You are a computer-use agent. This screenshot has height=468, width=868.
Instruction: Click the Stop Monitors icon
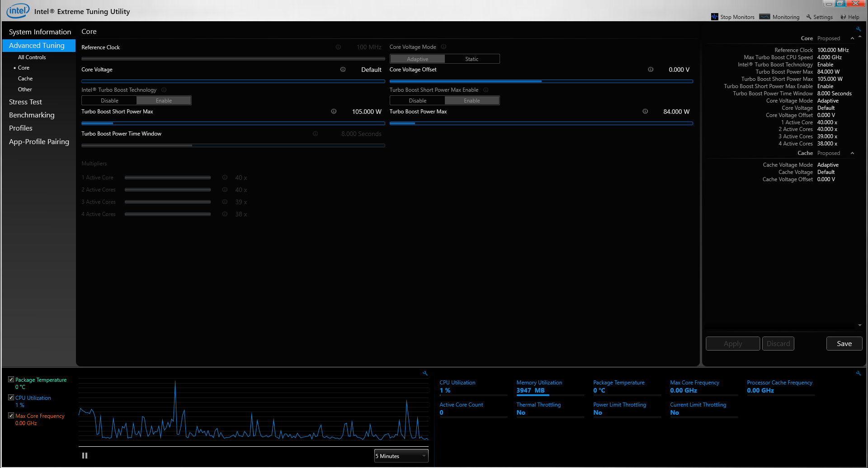pyautogui.click(x=714, y=17)
